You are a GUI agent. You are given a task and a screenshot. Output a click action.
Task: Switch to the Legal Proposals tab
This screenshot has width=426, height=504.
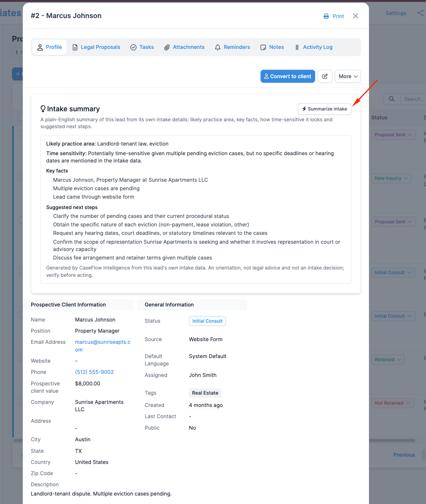click(x=96, y=47)
